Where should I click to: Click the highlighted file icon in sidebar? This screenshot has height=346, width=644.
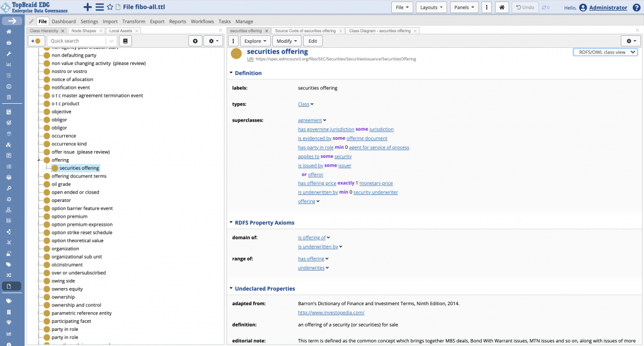click(x=11, y=286)
